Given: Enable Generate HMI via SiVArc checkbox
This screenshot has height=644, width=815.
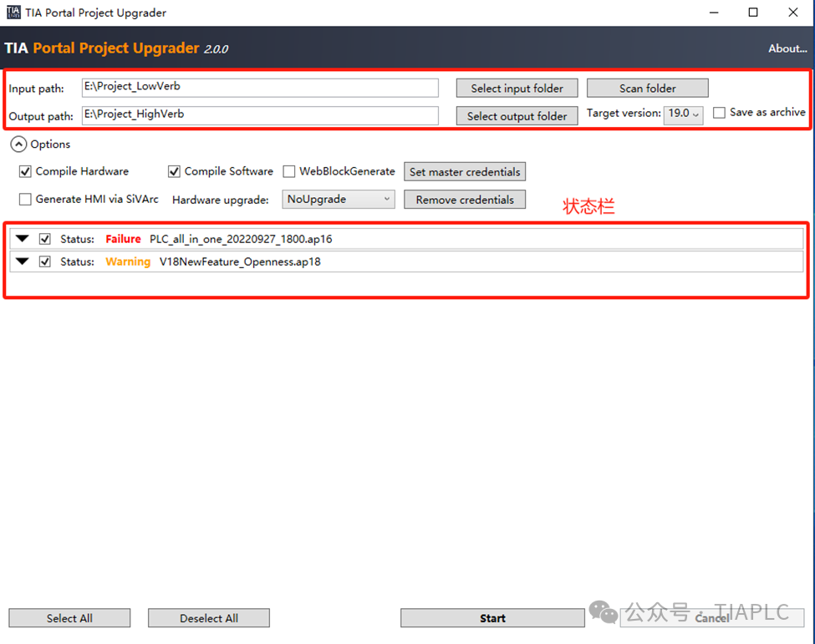Looking at the screenshot, I should (x=25, y=200).
